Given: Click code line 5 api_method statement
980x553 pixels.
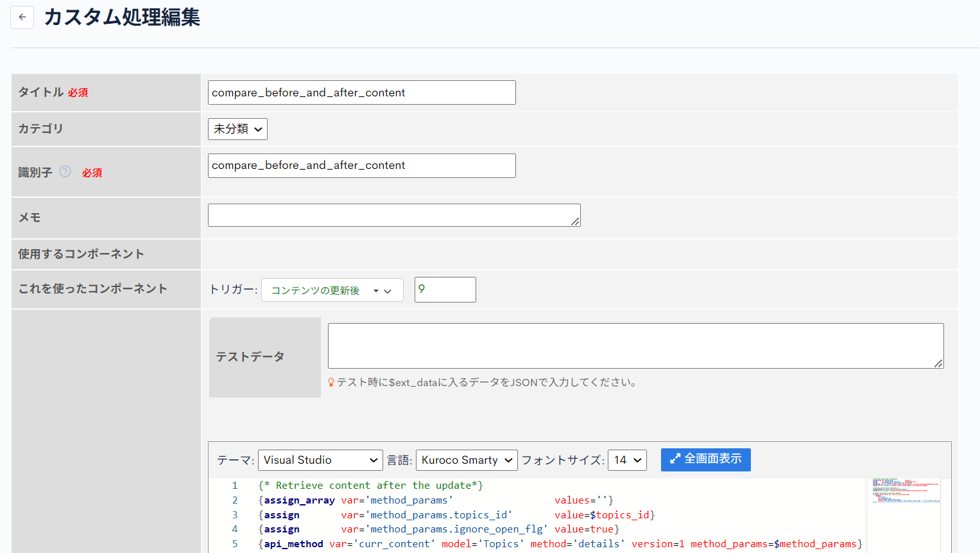Looking at the screenshot, I should click(560, 544).
